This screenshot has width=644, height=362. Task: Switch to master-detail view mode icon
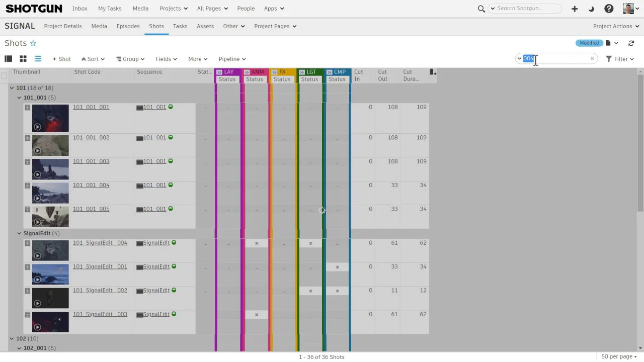click(8, 59)
